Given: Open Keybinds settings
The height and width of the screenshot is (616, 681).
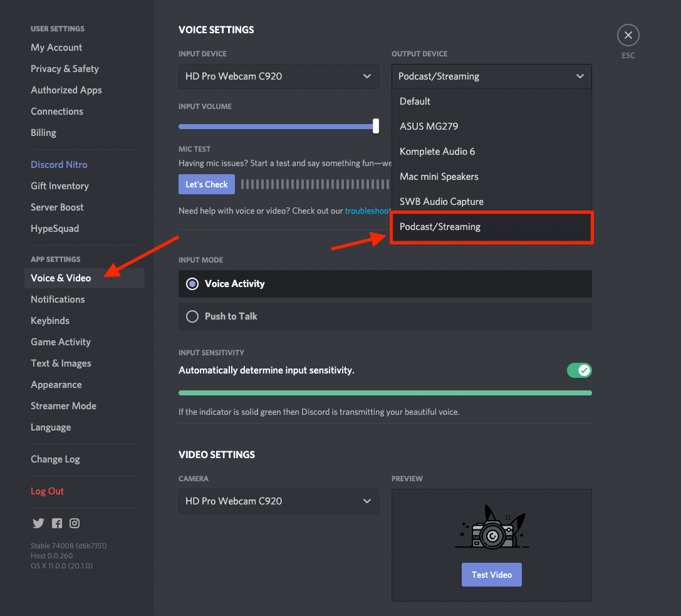Looking at the screenshot, I should click(50, 321).
